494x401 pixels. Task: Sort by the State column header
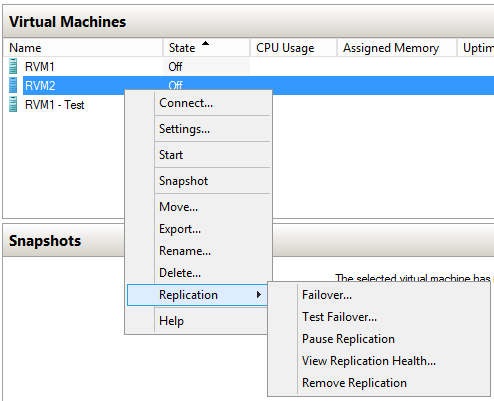coord(206,48)
